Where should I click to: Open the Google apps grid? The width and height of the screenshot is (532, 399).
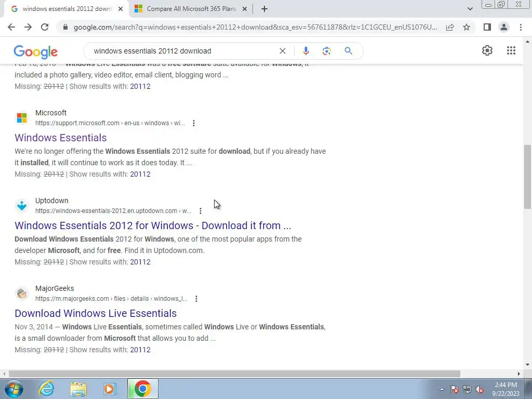pyautogui.click(x=511, y=50)
